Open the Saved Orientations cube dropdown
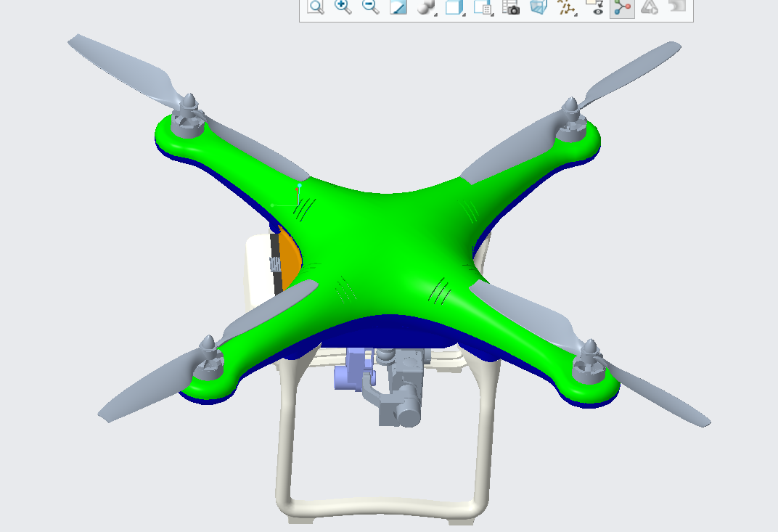Viewport: 778px width, 532px height. [455, 7]
